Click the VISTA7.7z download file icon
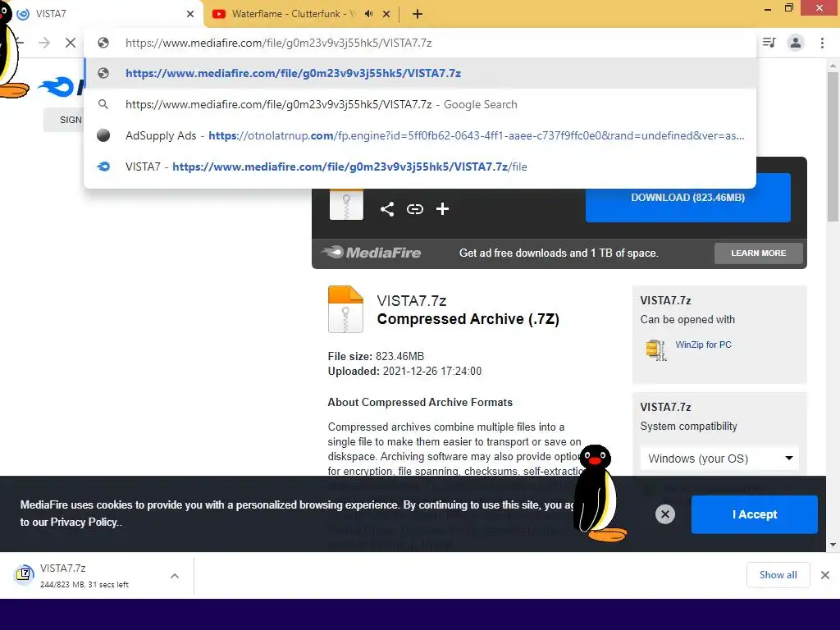840x630 pixels. [24, 575]
